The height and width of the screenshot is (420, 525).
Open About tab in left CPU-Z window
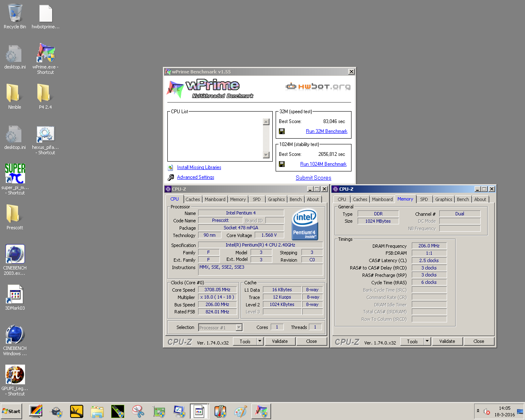click(x=313, y=199)
